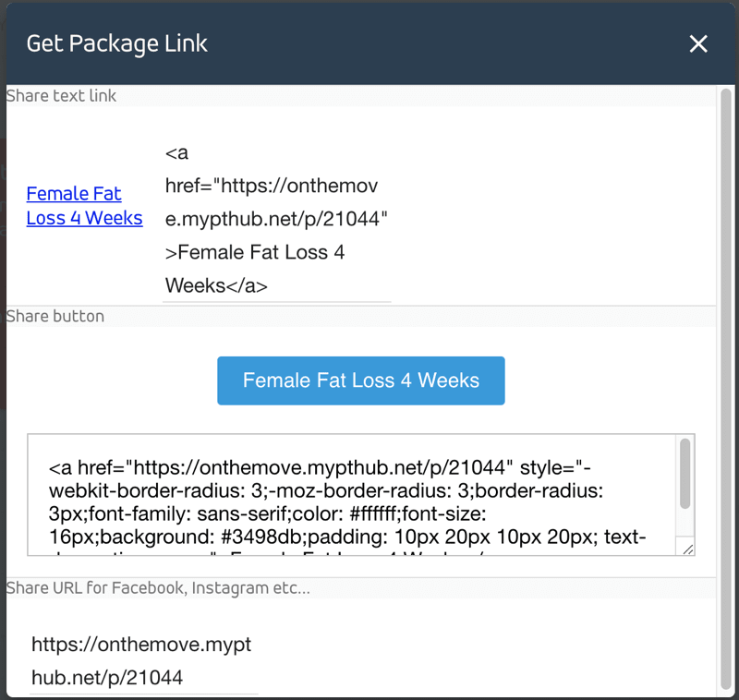
Task: Click the background color #3498db code line
Action: [x=347, y=537]
